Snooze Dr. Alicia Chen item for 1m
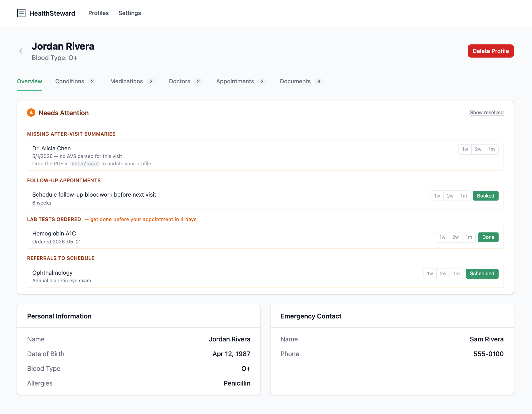 492,149
